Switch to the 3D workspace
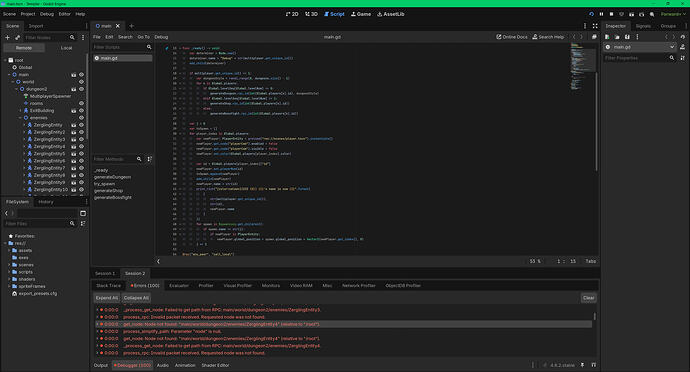Image resolution: width=690 pixels, height=372 pixels. coord(311,14)
